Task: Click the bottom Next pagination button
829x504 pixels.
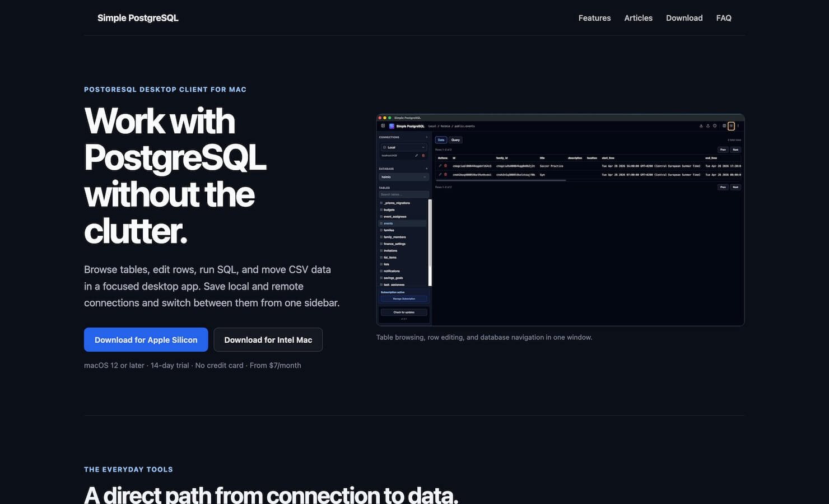Action: 735,187
